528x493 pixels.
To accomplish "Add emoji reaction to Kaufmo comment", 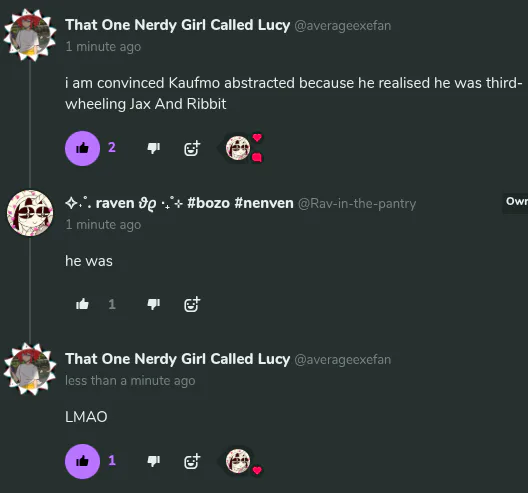I will click(x=192, y=148).
